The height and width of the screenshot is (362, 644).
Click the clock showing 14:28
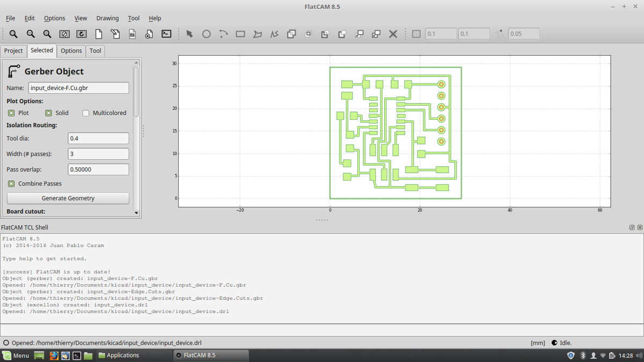point(626,356)
